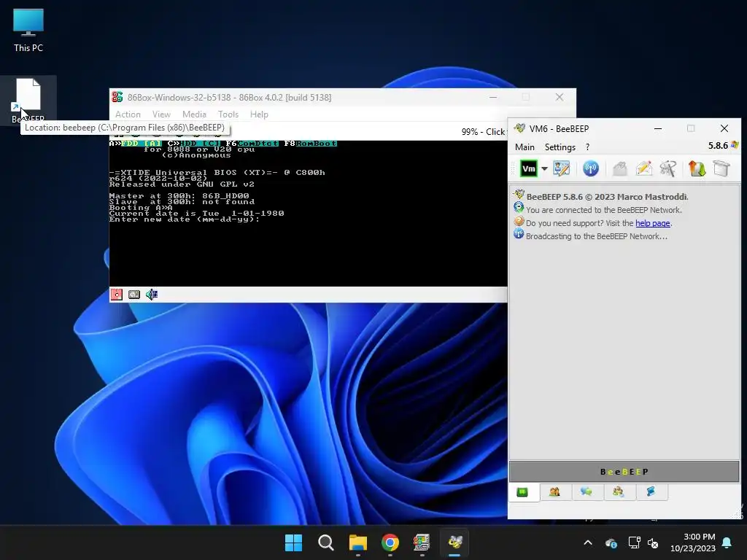Click the grayed-out envelope icon in BeeBEEP toolbar
Image resolution: width=747 pixels, height=560 pixels.
pyautogui.click(x=619, y=168)
